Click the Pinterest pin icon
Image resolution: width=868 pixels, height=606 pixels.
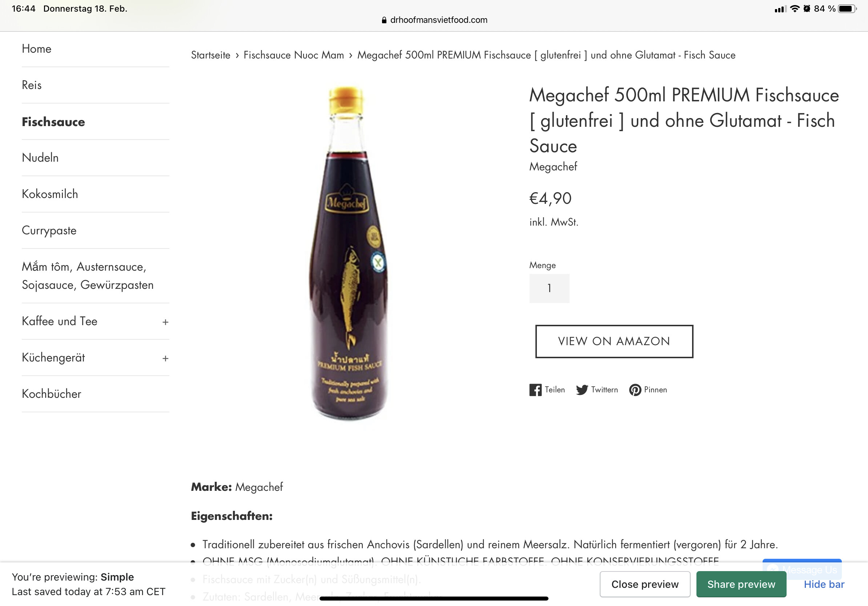tap(635, 389)
